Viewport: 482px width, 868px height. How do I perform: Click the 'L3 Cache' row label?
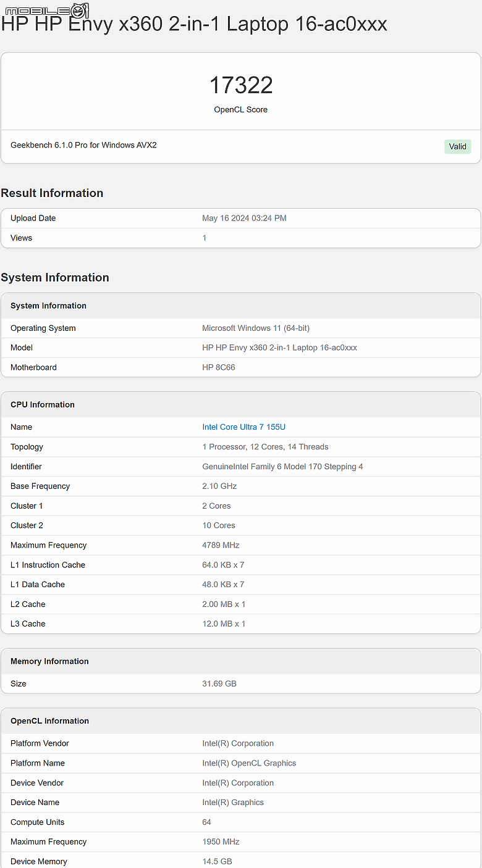[28, 625]
